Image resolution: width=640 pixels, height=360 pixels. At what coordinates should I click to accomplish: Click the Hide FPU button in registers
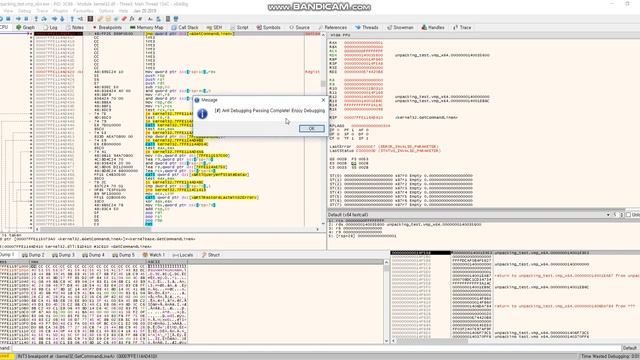pyautogui.click(x=340, y=36)
